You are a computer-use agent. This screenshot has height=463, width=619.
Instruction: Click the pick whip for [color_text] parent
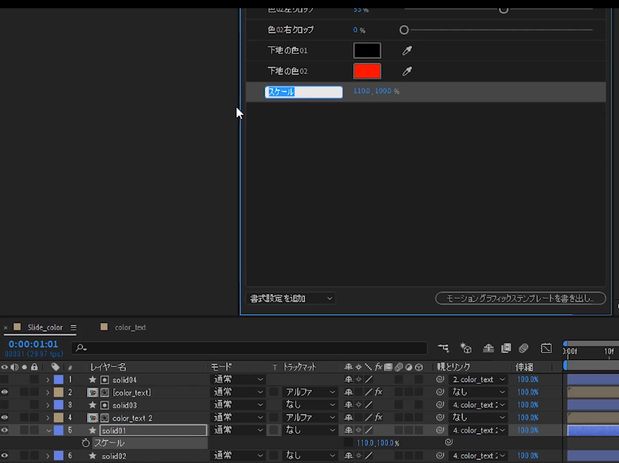[x=440, y=392]
